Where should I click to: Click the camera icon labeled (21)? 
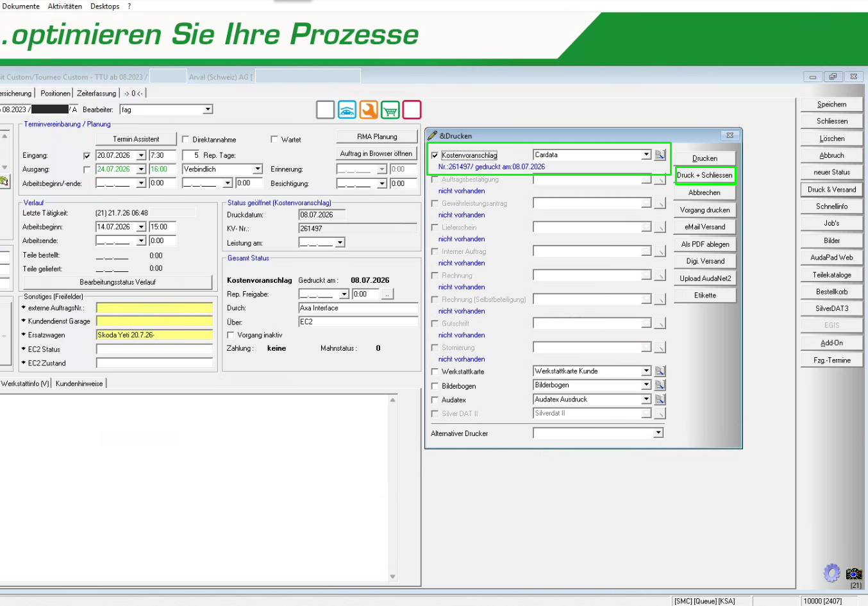pos(854,573)
